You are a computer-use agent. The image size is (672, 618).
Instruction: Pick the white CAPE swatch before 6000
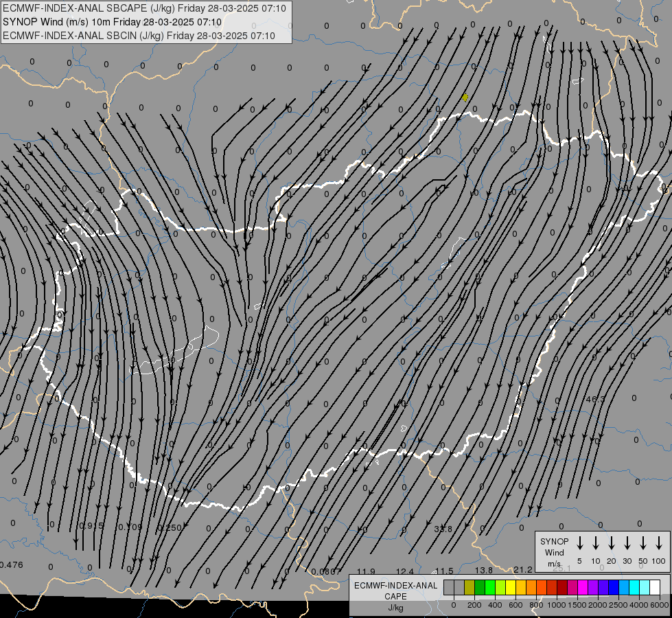654,588
